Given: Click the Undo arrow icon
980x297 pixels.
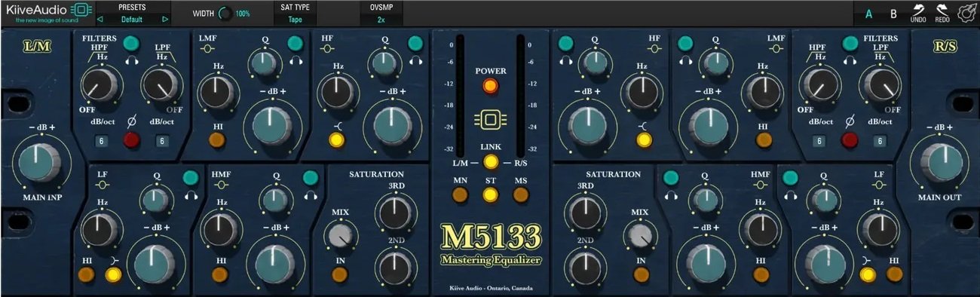Looking at the screenshot, I should click(x=918, y=10).
